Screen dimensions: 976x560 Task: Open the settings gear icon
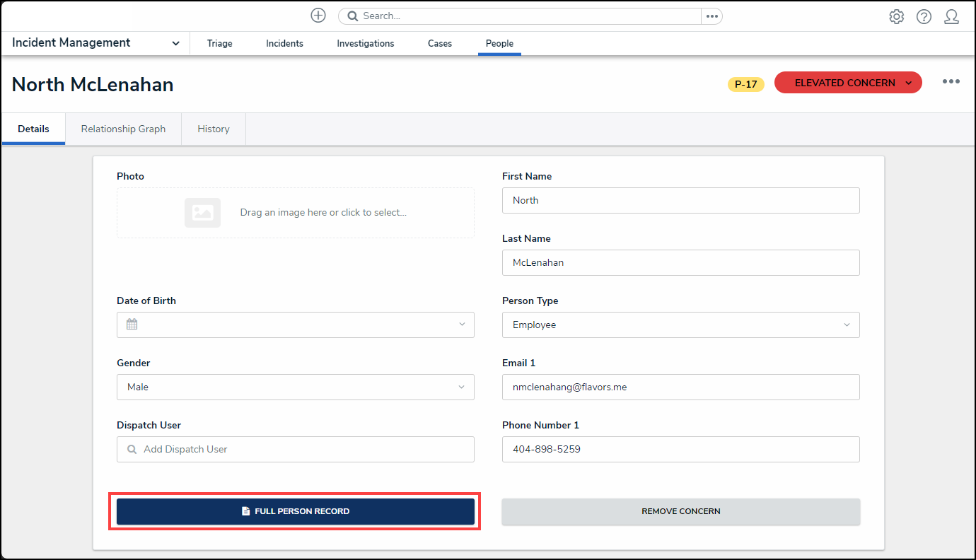896,17
